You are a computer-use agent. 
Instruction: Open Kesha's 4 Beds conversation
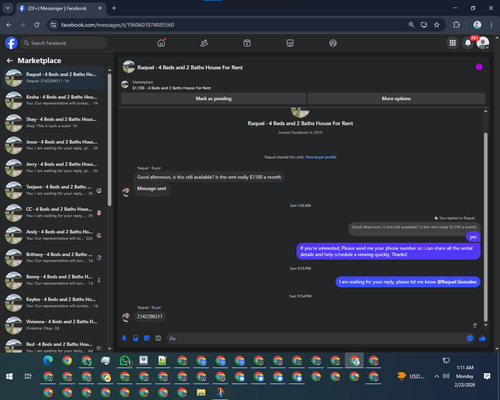[x=54, y=100]
